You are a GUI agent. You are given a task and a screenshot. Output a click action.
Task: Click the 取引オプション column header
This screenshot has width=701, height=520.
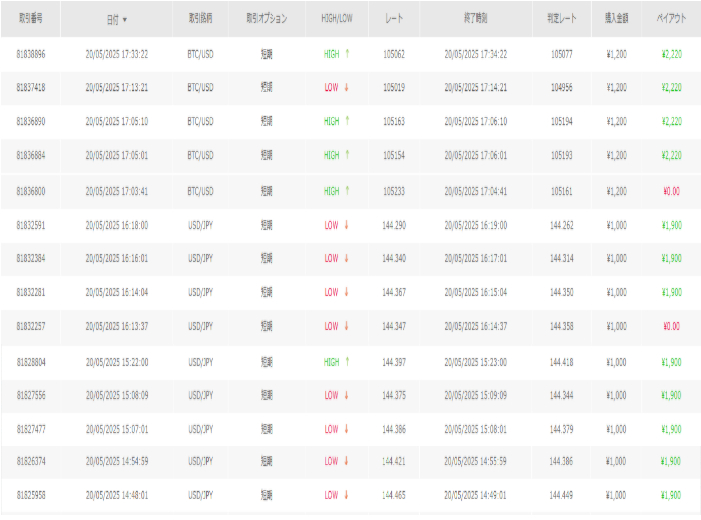click(x=266, y=18)
